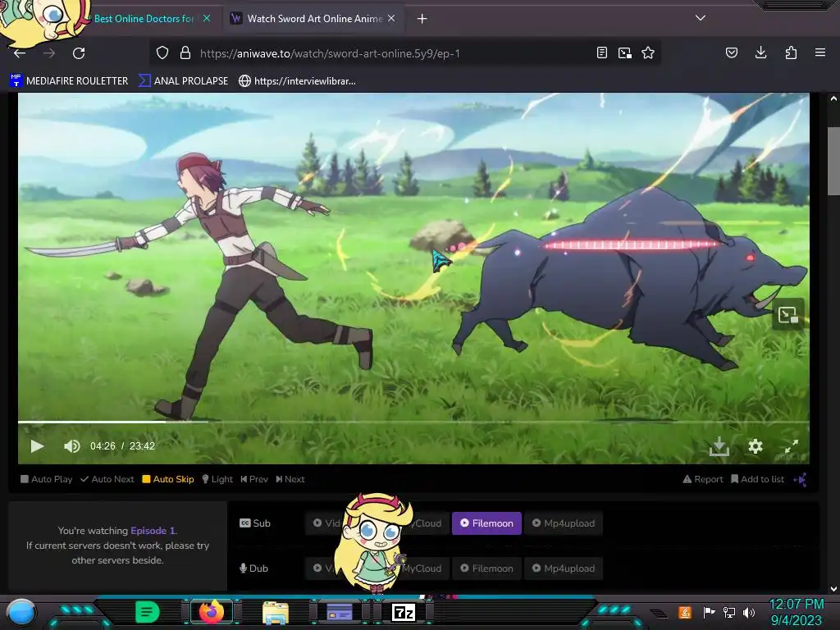This screenshot has width=840, height=630.
Task: Open the Firefox hamburger menu
Action: (x=820, y=52)
